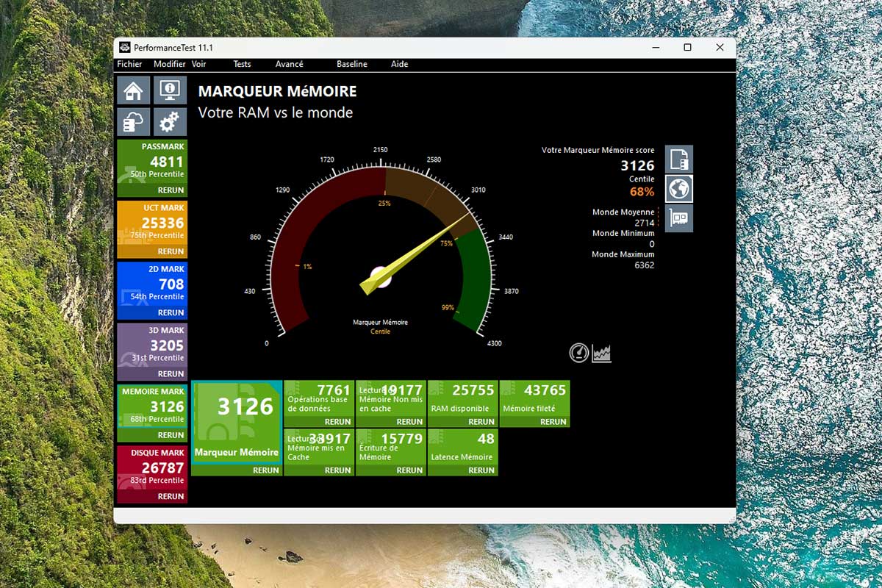Click the Monde Moyenne 2714 value

tap(644, 223)
